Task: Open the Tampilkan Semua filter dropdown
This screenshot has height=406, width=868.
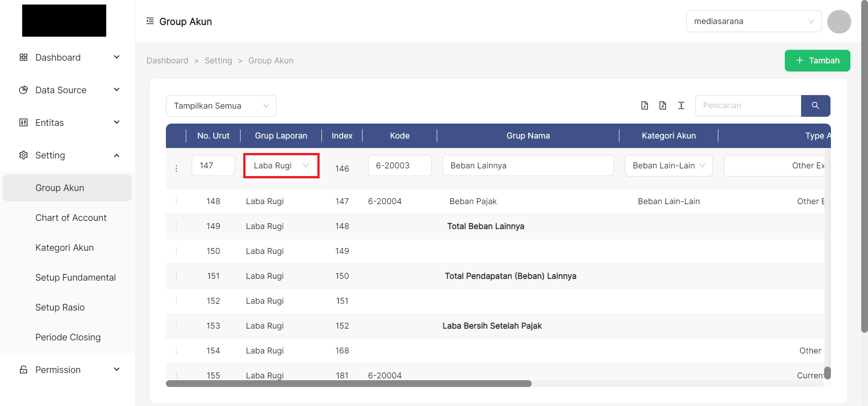Action: 221,106
